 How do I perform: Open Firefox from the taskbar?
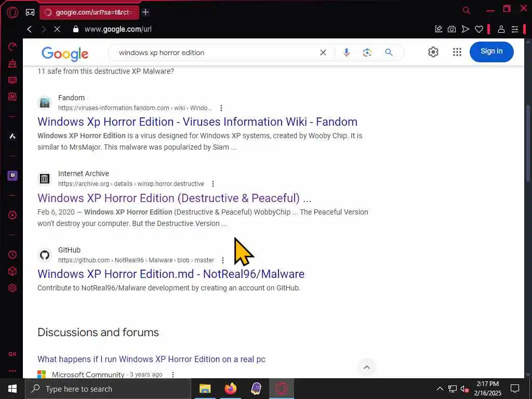(230, 389)
